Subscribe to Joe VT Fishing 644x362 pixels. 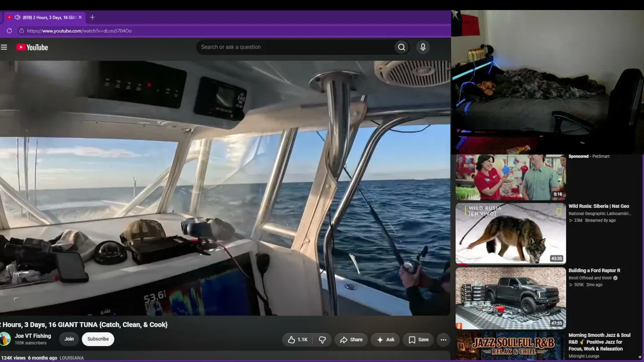point(98,339)
